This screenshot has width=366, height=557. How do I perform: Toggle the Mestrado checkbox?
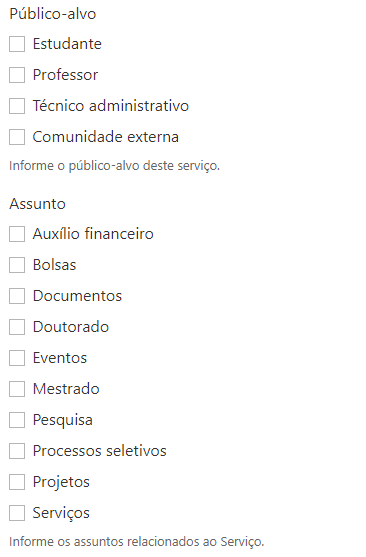pos(17,389)
